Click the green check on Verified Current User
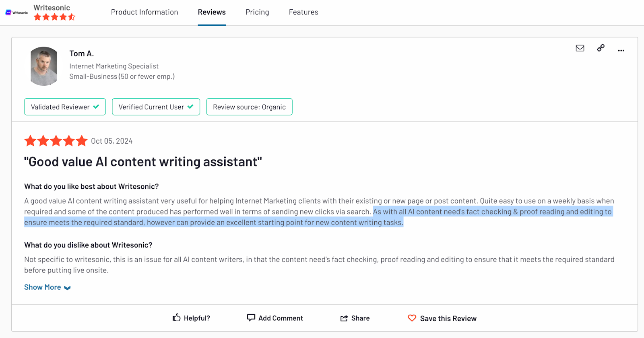 pos(190,107)
